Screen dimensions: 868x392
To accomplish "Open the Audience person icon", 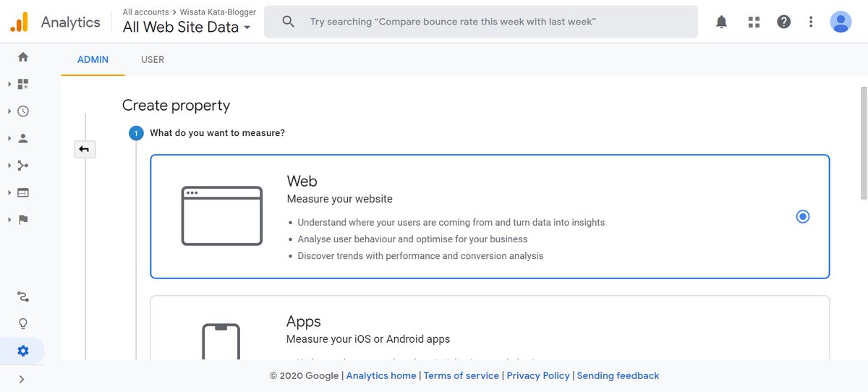I will (x=23, y=138).
